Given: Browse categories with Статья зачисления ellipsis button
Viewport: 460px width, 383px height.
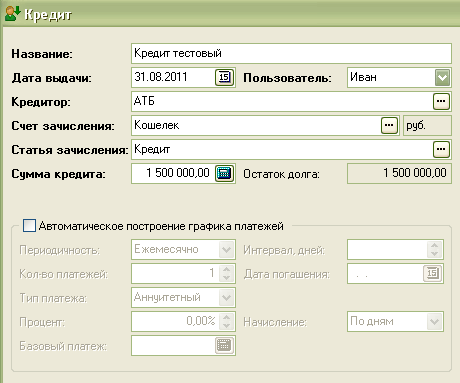Looking at the screenshot, I should (x=441, y=149).
